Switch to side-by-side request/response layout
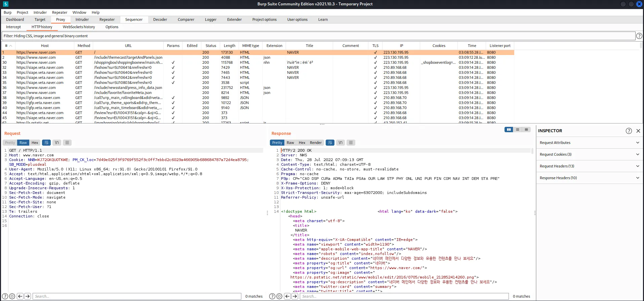Screen dimensions: 644x301 pyautogui.click(x=509, y=130)
